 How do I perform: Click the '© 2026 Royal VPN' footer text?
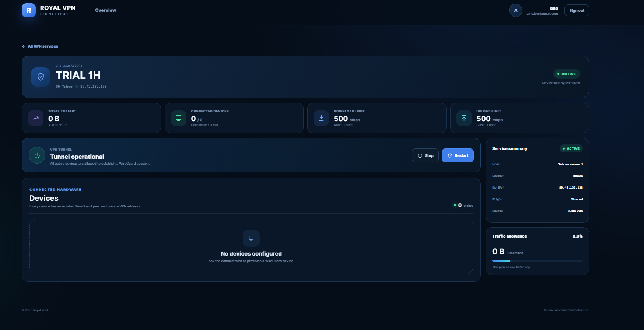(x=35, y=310)
